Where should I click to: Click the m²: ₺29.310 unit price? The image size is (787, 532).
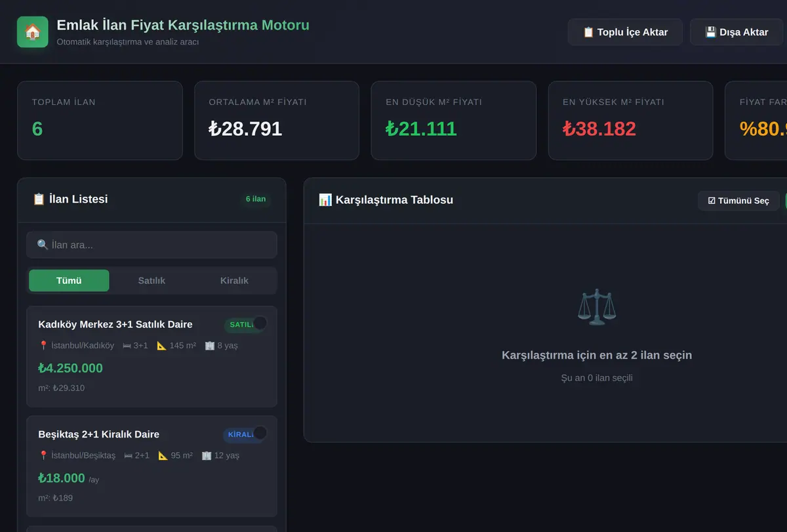tap(62, 388)
